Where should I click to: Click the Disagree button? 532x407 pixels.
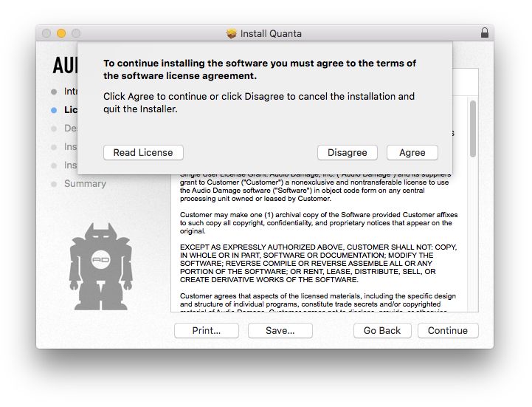(347, 153)
